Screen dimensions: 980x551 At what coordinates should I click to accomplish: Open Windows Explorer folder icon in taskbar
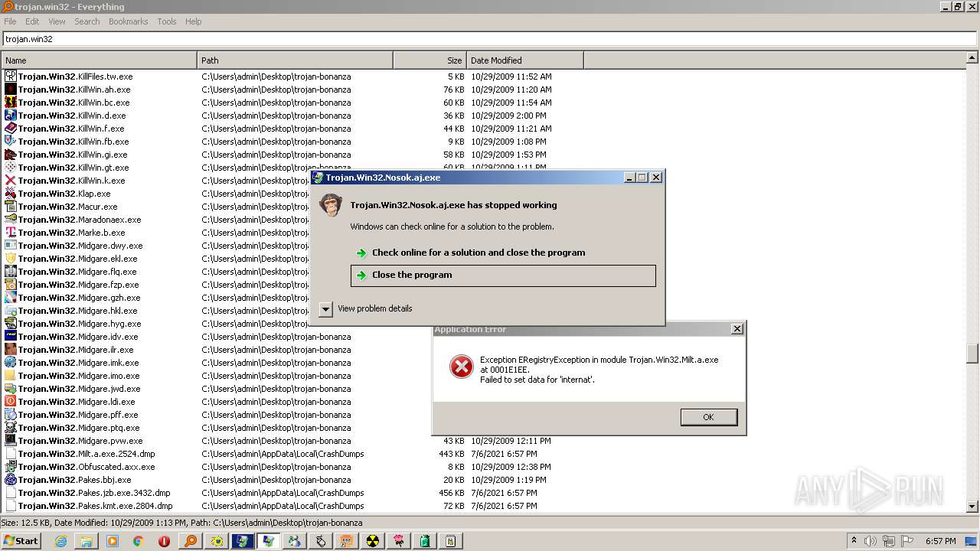point(87,541)
